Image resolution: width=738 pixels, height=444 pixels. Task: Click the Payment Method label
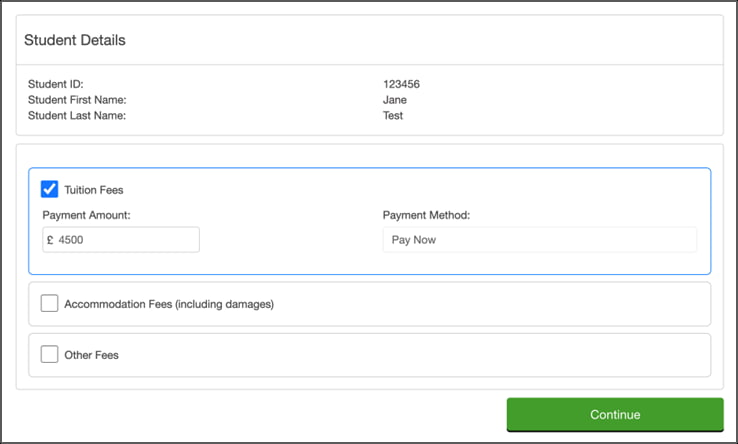pos(426,215)
